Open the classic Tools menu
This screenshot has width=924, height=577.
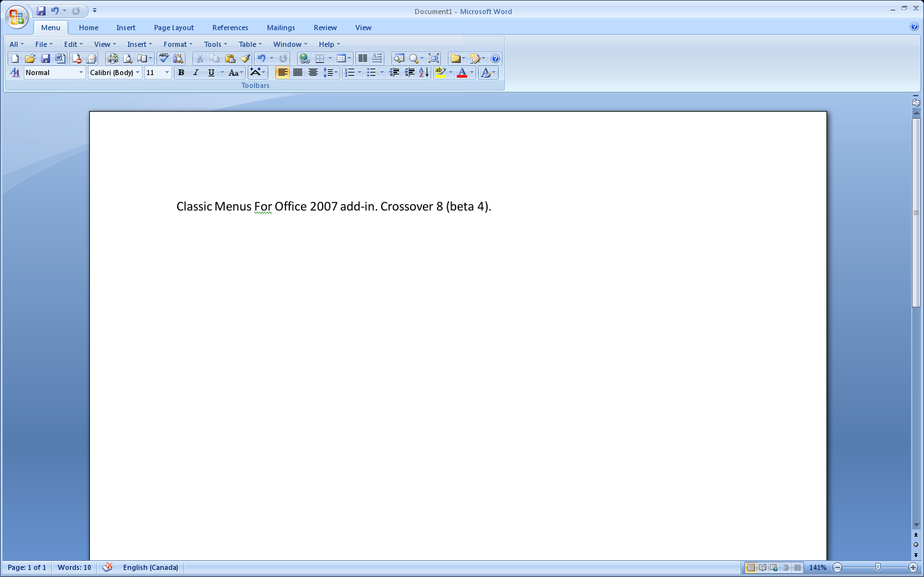(x=215, y=44)
